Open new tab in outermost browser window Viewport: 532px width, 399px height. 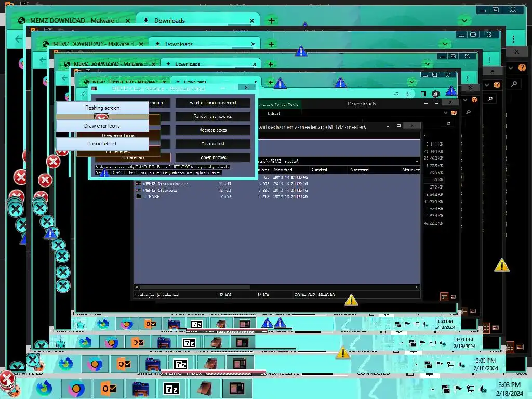click(x=271, y=21)
